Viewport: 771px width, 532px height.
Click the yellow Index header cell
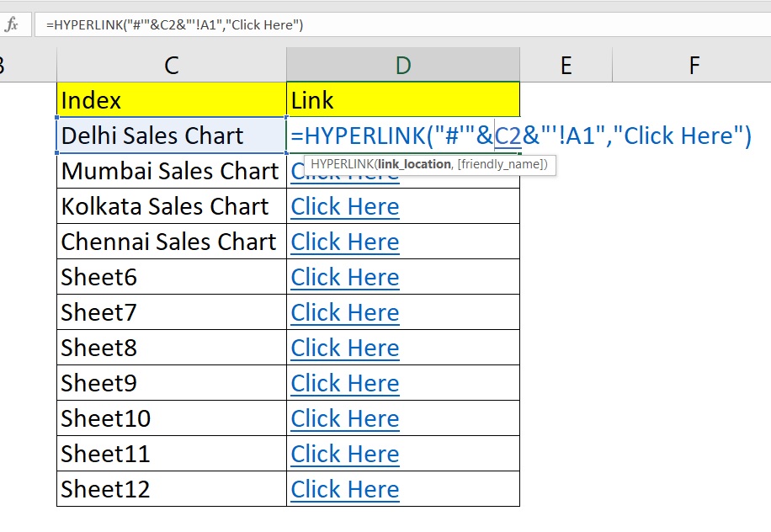point(172,100)
